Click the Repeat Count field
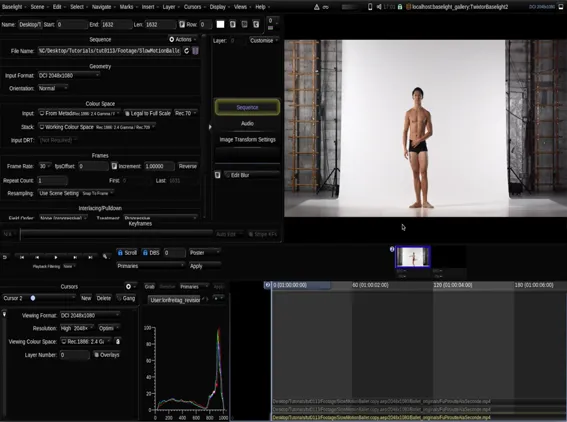The image size is (567, 422). point(52,180)
